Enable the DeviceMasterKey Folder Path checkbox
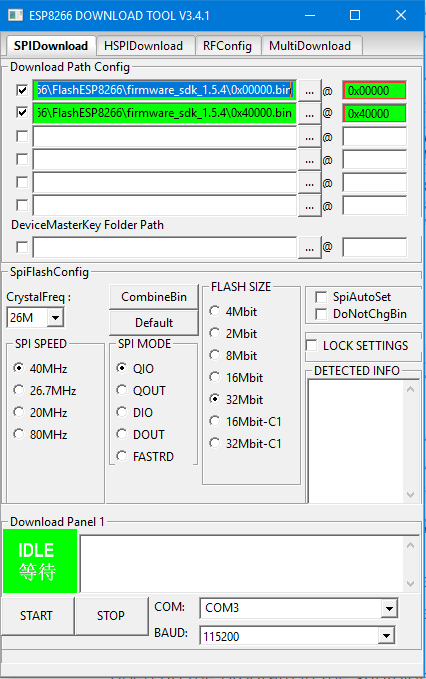 coord(22,247)
